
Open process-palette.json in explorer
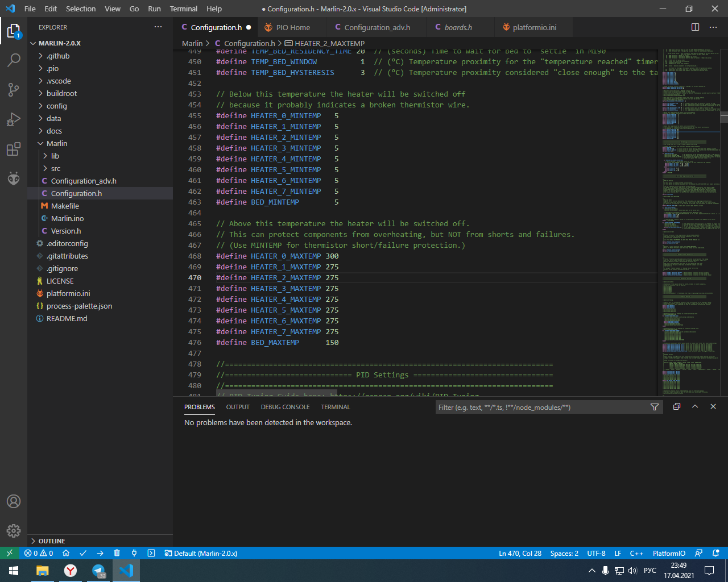pos(100,306)
